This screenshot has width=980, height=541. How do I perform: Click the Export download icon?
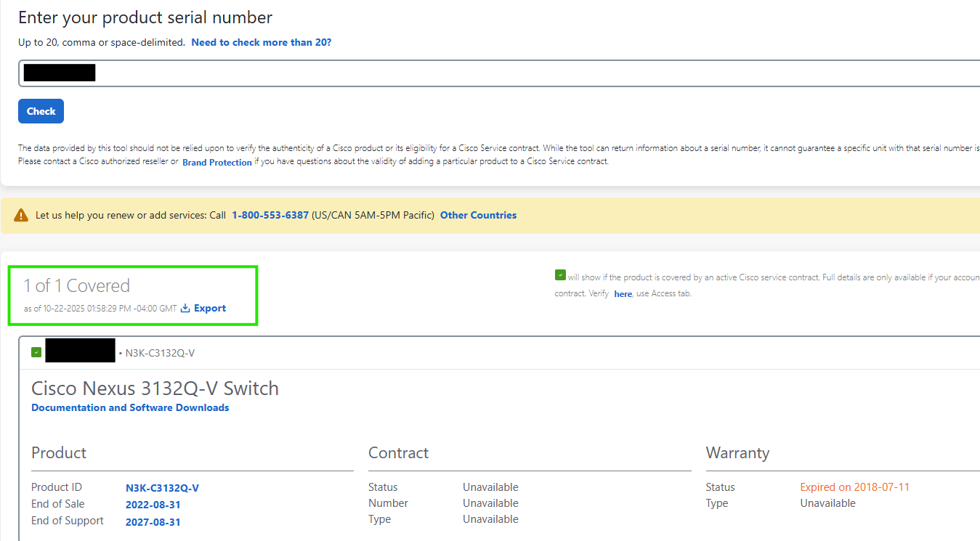(185, 309)
